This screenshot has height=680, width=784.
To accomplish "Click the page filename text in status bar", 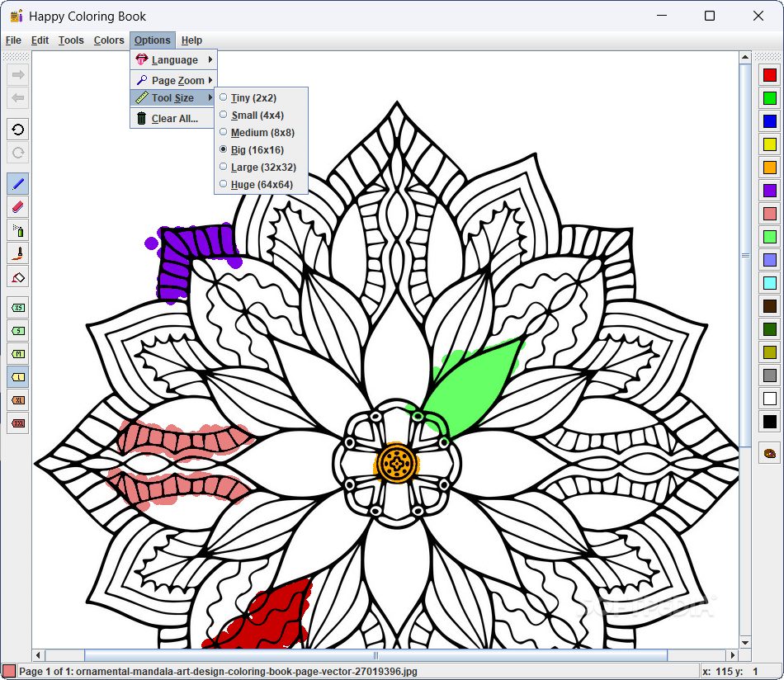I will (247, 672).
